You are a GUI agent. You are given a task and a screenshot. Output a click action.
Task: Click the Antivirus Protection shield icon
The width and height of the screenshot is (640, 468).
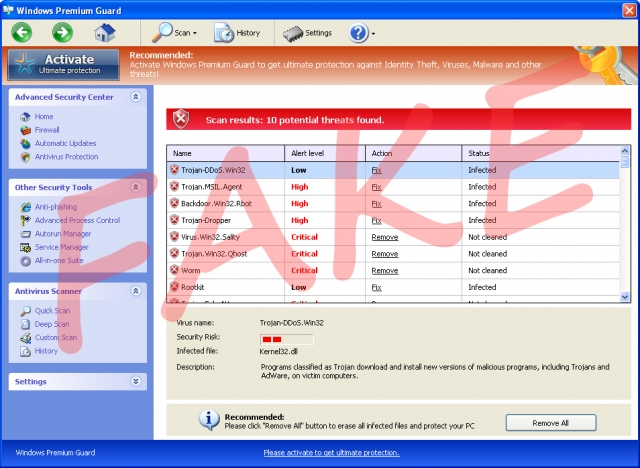coord(25,157)
